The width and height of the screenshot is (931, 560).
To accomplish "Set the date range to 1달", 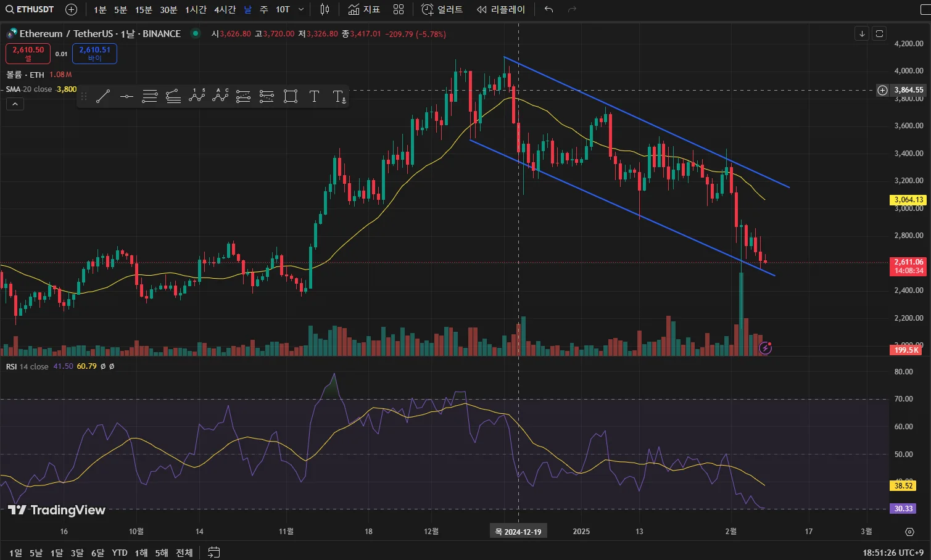I will pos(56,553).
